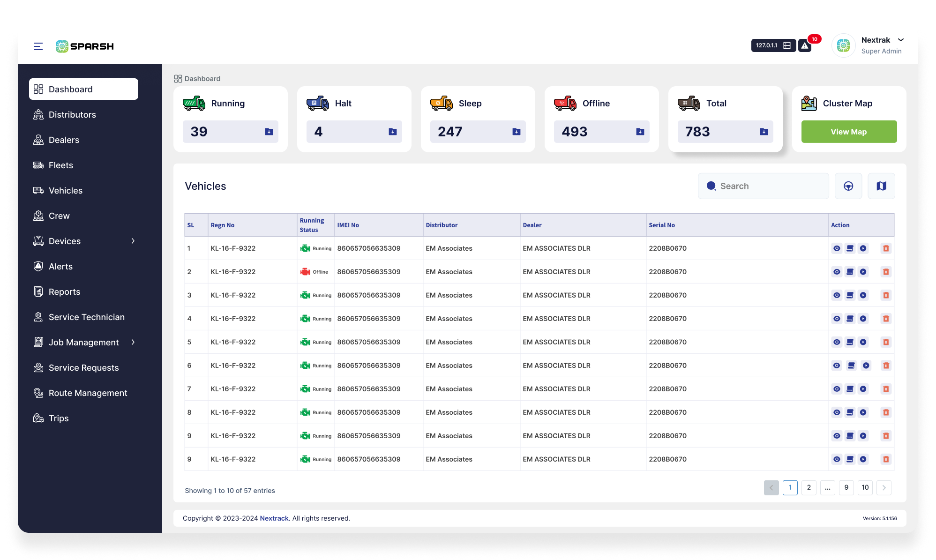
Task: Click the green View Map button
Action: click(849, 132)
